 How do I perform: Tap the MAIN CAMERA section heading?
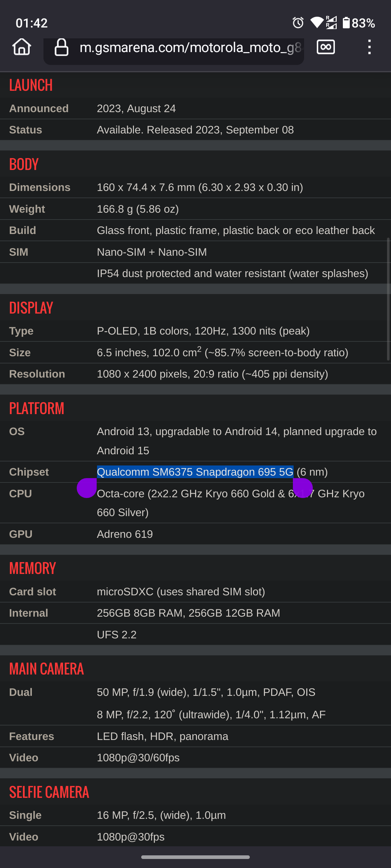click(46, 669)
